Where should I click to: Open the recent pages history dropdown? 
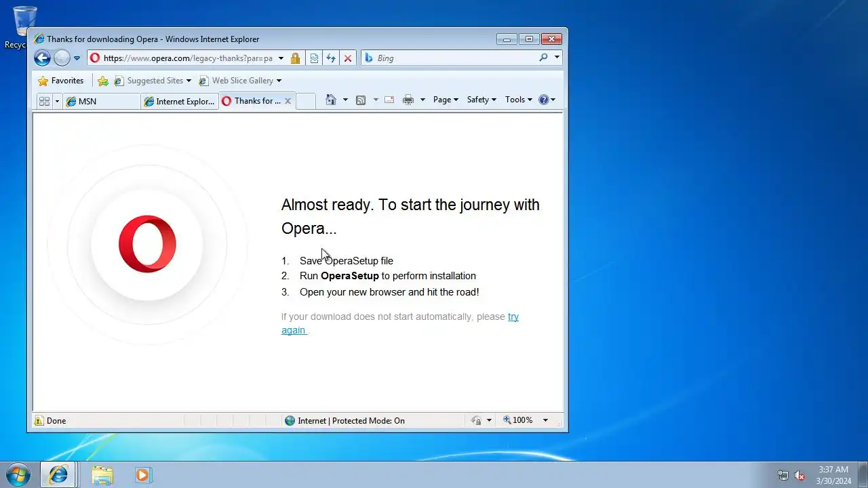(x=77, y=58)
